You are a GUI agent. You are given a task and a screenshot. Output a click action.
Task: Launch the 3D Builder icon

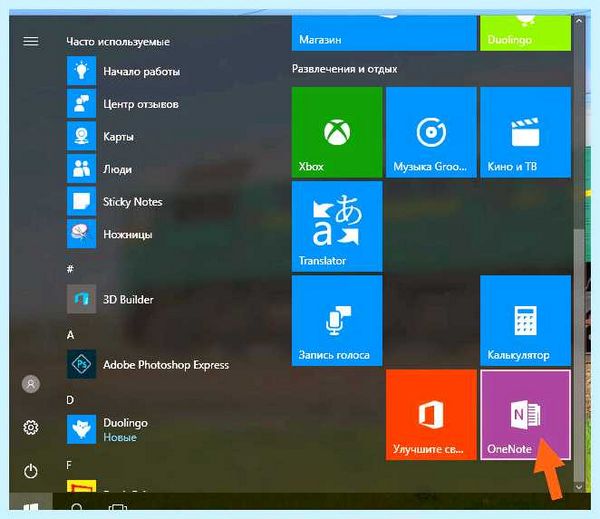pos(81,299)
